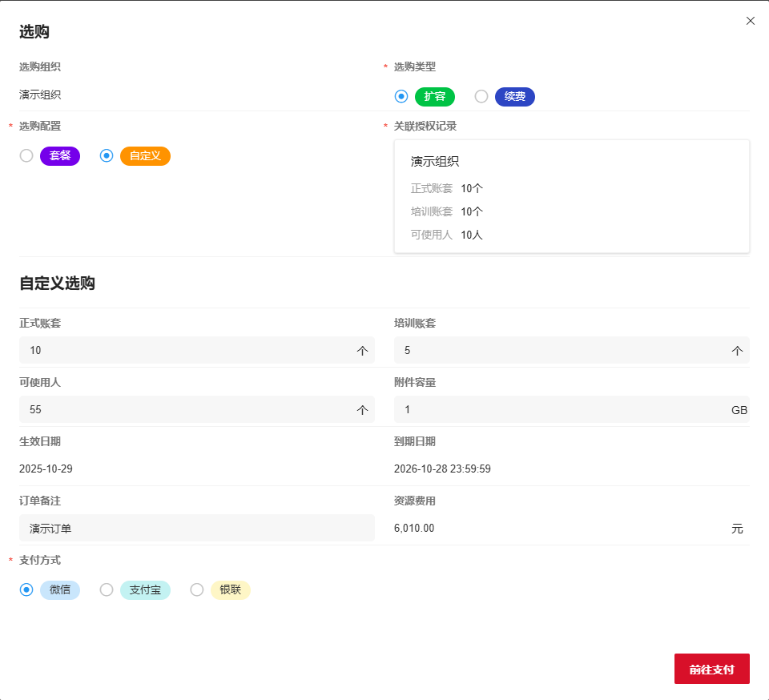Click the purple 套餐 badge
769x700 pixels.
[59, 156]
